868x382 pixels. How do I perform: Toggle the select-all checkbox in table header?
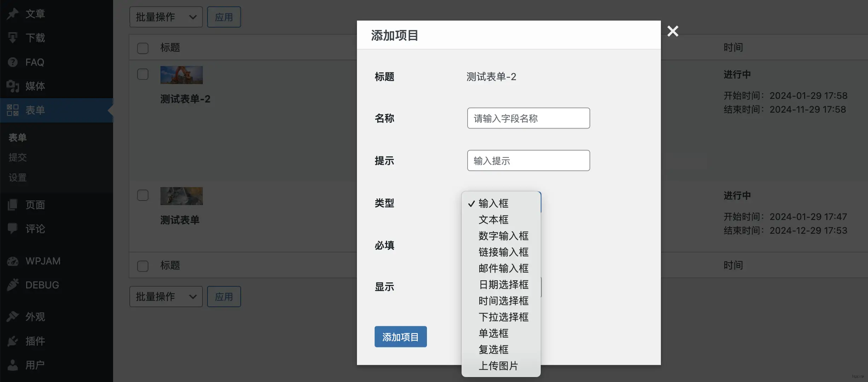pyautogui.click(x=143, y=48)
